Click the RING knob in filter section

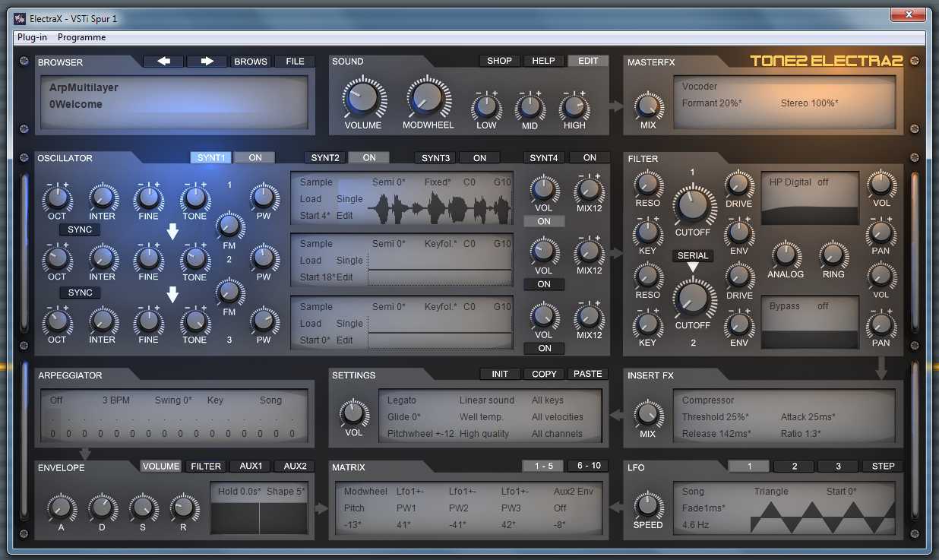(x=833, y=255)
